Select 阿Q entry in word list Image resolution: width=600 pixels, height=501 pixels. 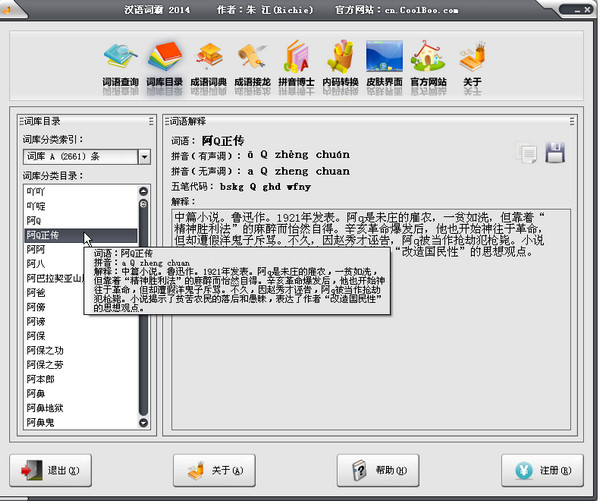point(80,221)
